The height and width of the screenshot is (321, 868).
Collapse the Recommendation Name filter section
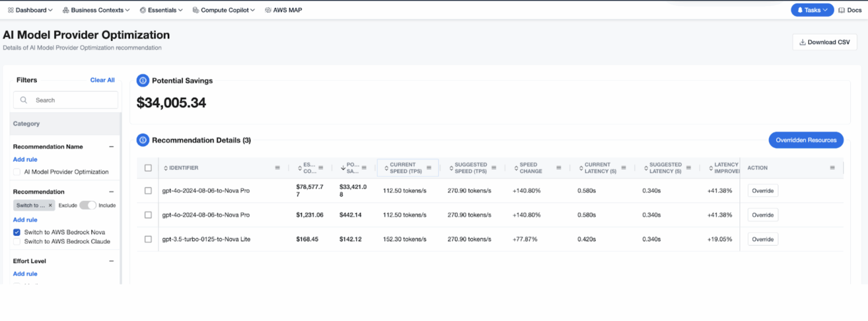point(111,147)
